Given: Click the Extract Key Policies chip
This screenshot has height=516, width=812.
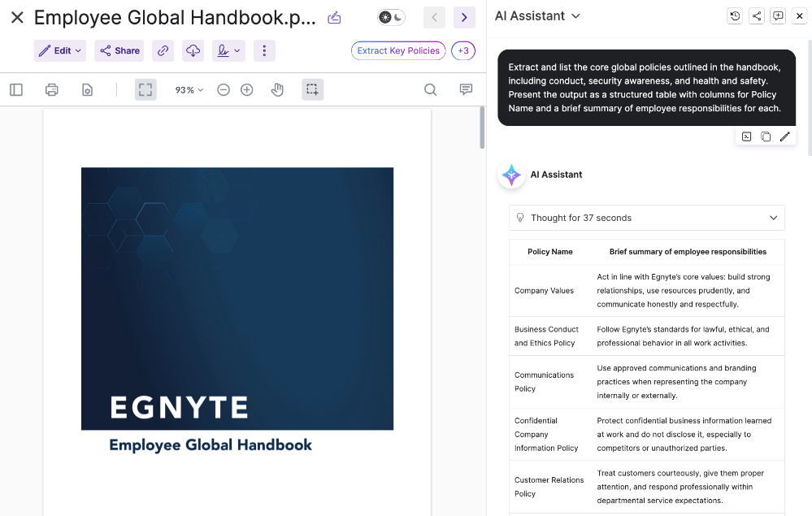Looking at the screenshot, I should (x=398, y=50).
